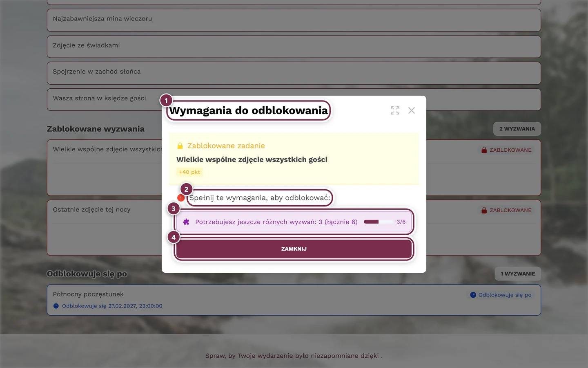Click the red exclamation alert icon
This screenshot has height=368, width=588.
point(180,198)
